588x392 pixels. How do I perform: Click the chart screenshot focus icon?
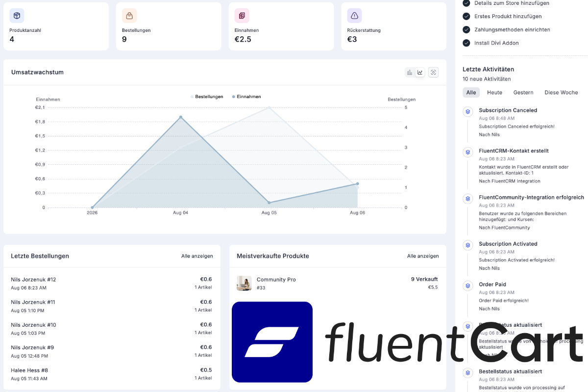coord(433,73)
